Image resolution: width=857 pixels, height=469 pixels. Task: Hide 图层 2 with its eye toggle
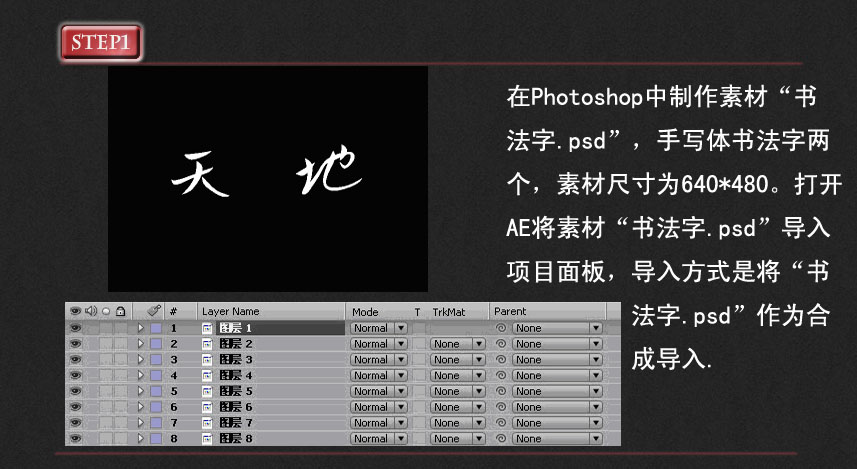click(75, 344)
